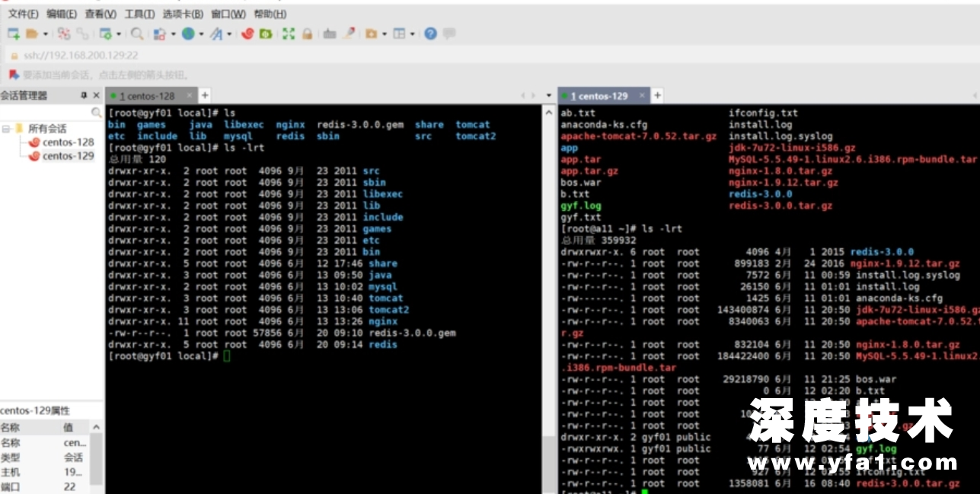Click the properties panel scroll up arrow
980x494 pixels.
click(96, 428)
